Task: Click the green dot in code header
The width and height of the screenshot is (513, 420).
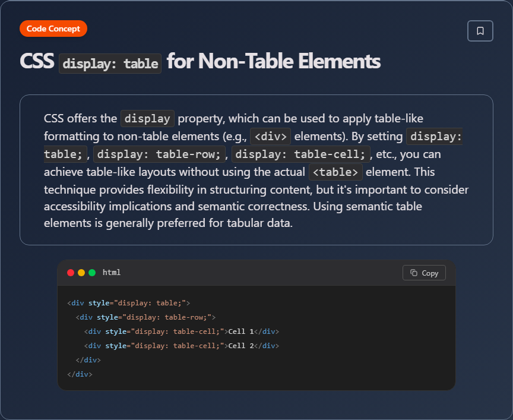Action: click(92, 273)
